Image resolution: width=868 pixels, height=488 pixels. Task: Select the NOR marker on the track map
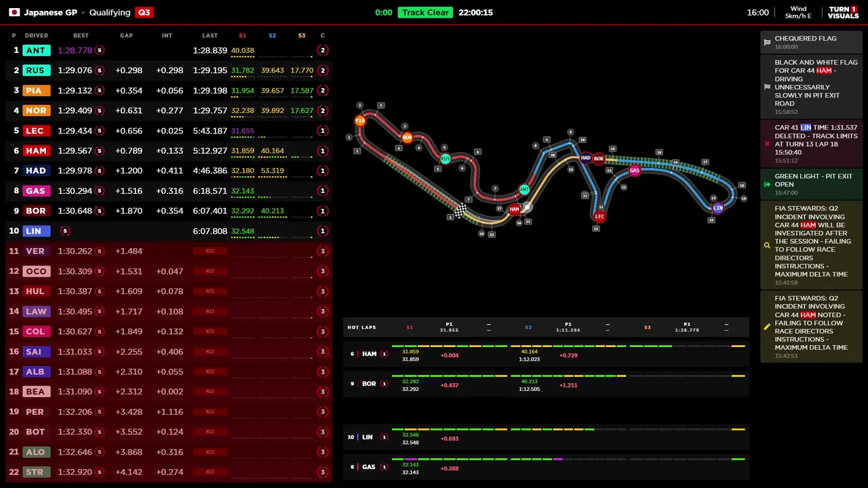tap(407, 138)
